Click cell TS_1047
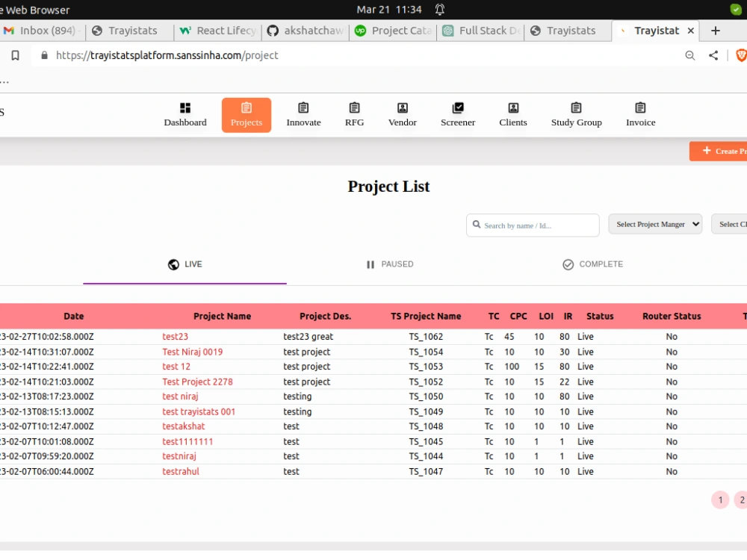Viewport: 747px width, 560px height. pyautogui.click(x=426, y=471)
